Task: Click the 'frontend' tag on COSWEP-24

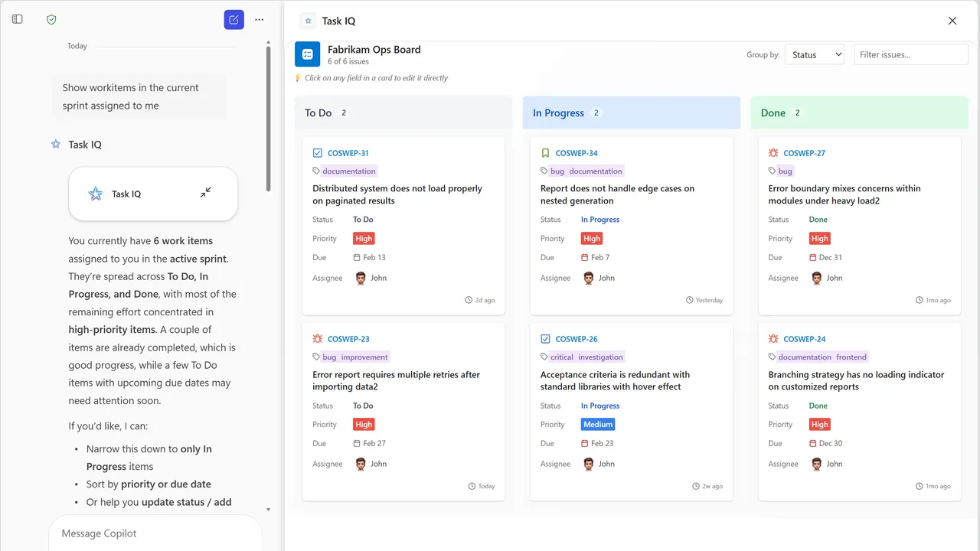Action: [851, 357]
